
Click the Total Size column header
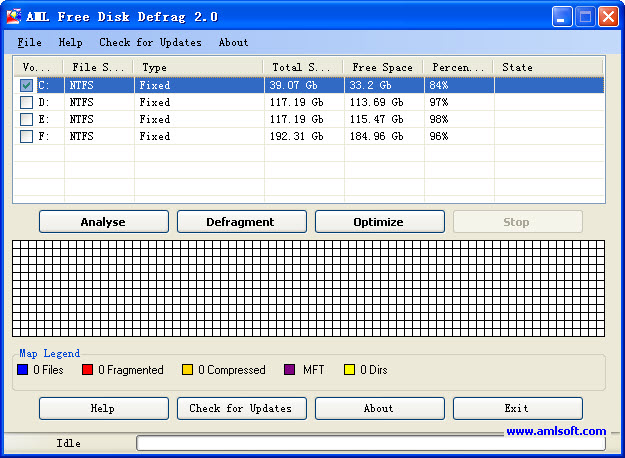302,68
